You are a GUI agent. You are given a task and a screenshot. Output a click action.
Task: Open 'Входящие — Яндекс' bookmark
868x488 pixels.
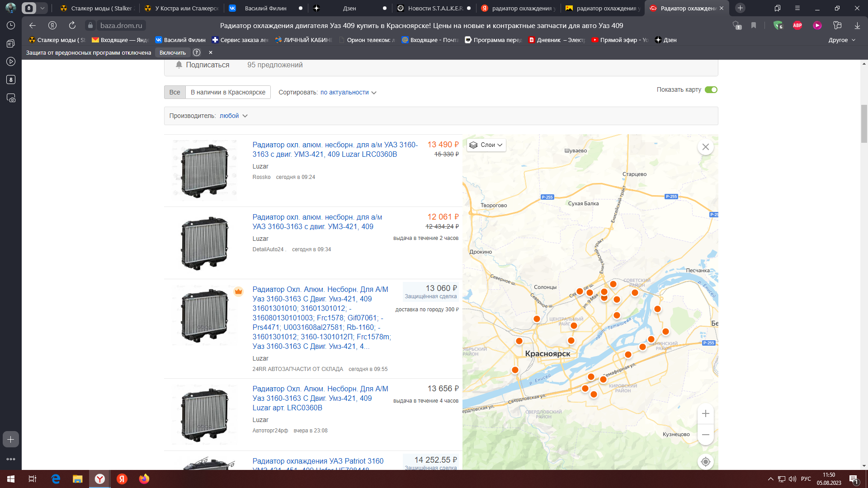pos(120,40)
